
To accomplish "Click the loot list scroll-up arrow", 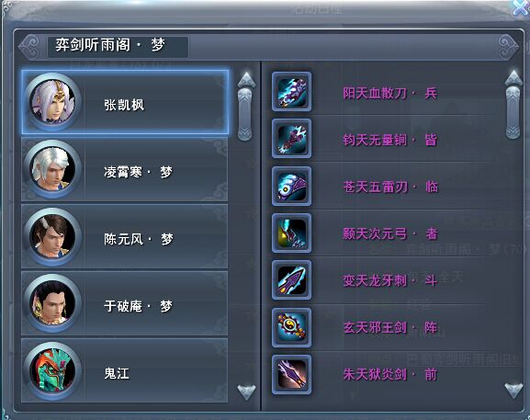I will (x=513, y=77).
